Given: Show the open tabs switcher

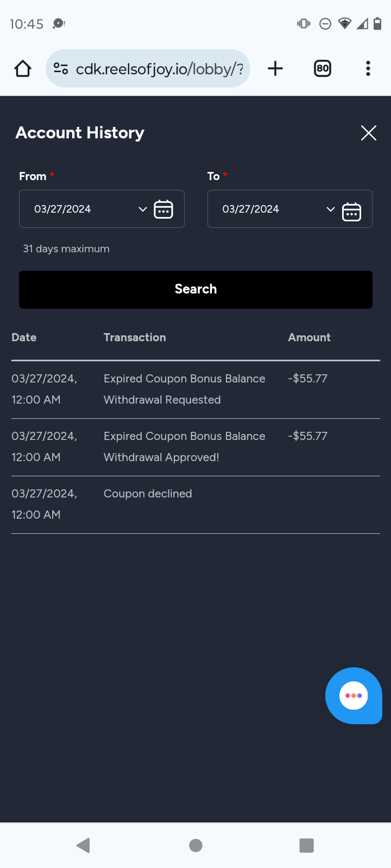Looking at the screenshot, I should click(x=323, y=68).
